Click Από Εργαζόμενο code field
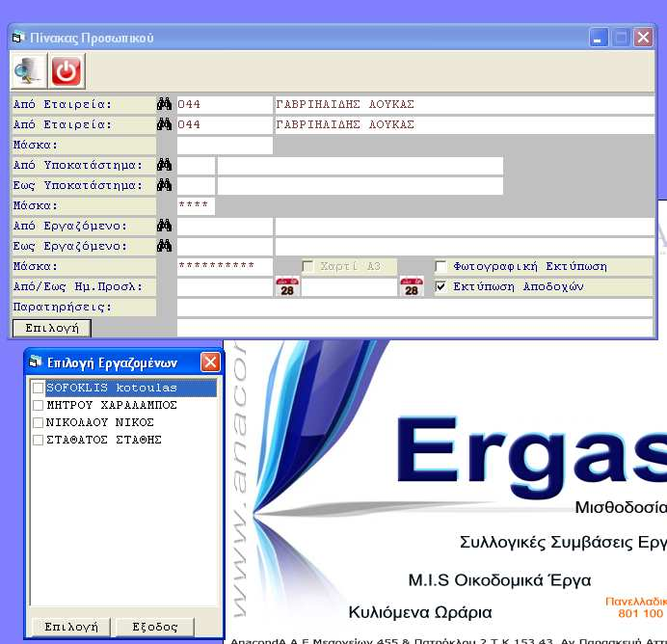667x644 pixels. pos(225,226)
